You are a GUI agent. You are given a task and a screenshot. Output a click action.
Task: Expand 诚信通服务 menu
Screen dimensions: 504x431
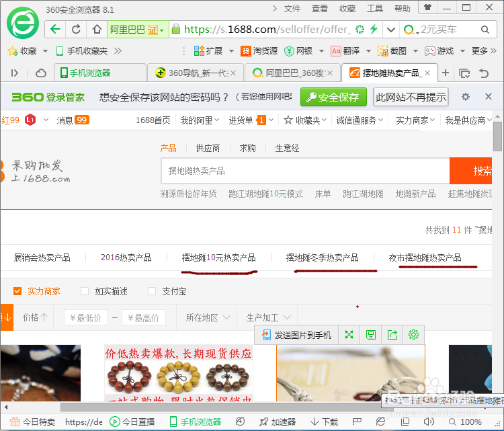click(x=360, y=120)
